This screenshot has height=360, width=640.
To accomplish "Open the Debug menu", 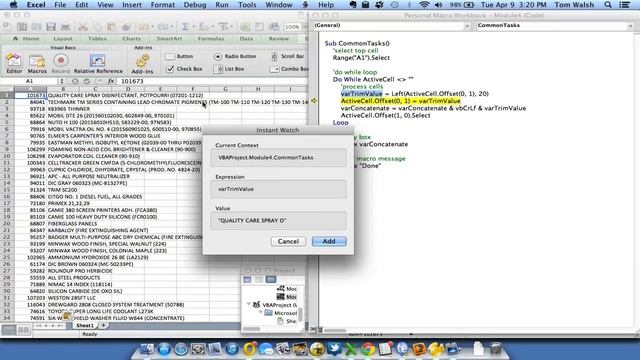I will (195, 5).
